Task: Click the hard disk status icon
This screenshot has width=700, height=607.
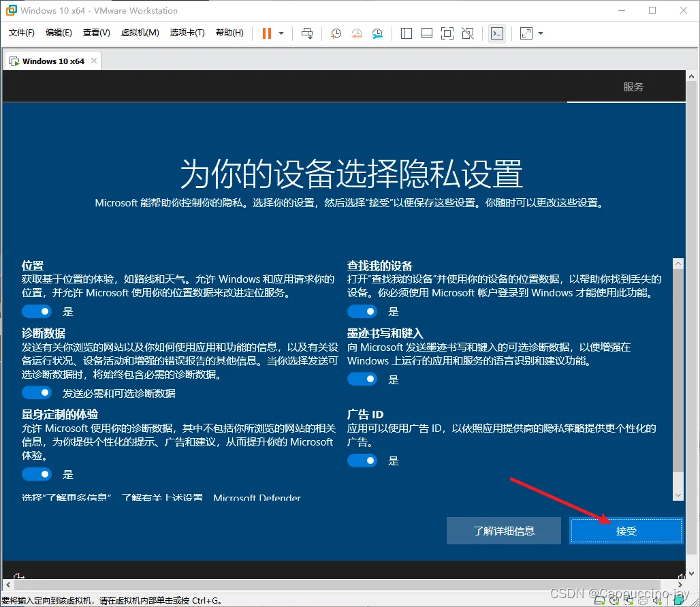Action: [599, 601]
